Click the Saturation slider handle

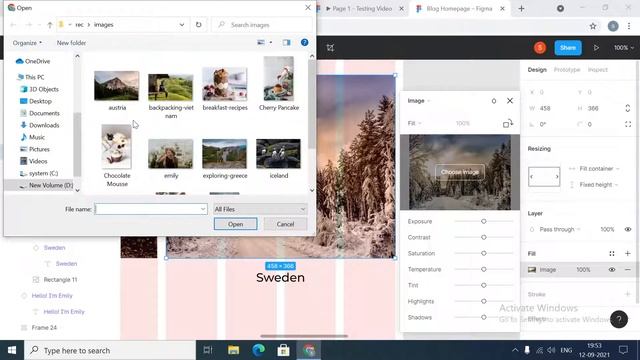(x=484, y=253)
